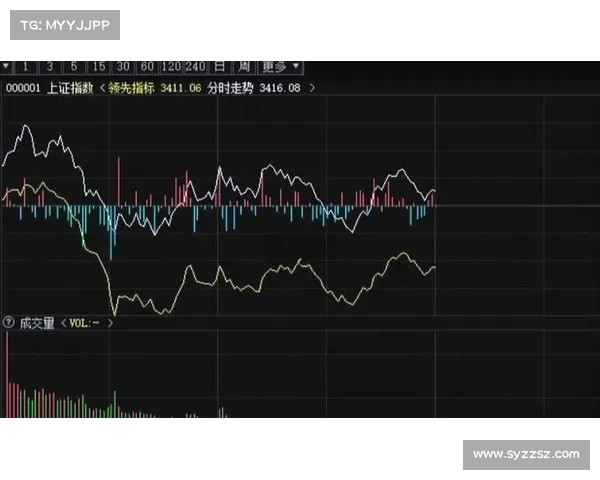Screen dimensions: 600x480
Task: Click the 000001 stock code
Action: 23,88
